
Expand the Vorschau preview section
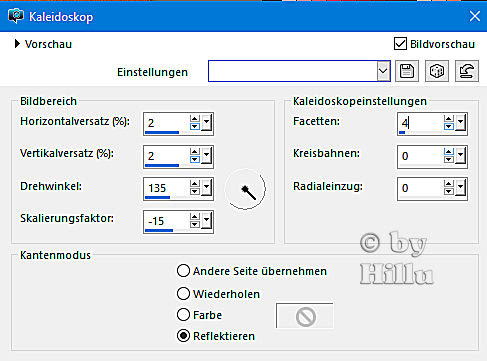click(17, 44)
